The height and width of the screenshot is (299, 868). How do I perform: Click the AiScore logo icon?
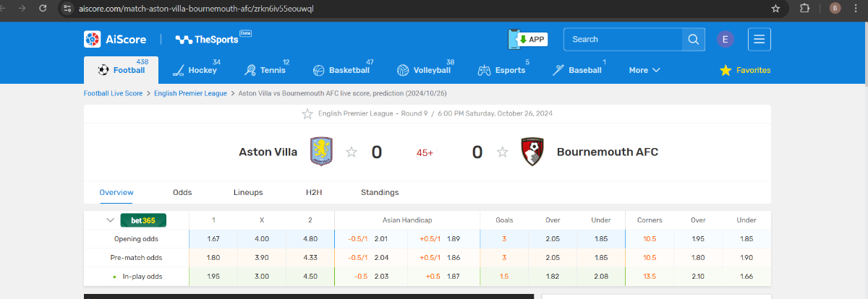tap(92, 39)
